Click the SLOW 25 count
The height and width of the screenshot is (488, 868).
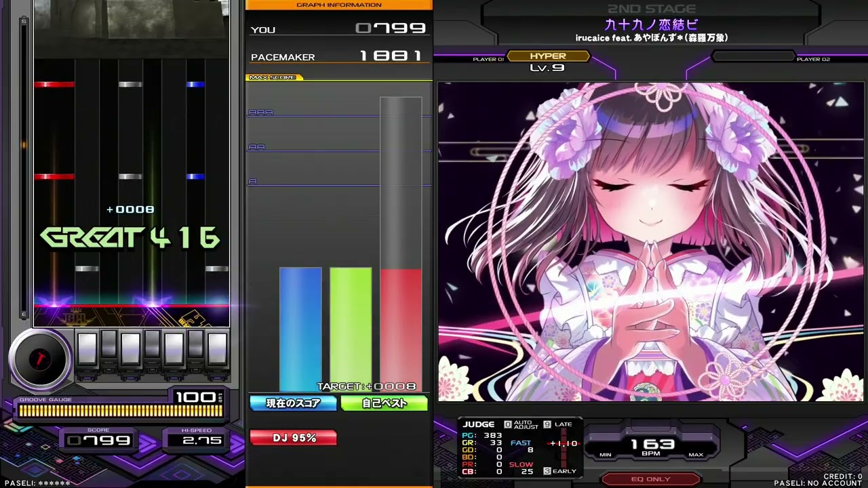click(521, 468)
